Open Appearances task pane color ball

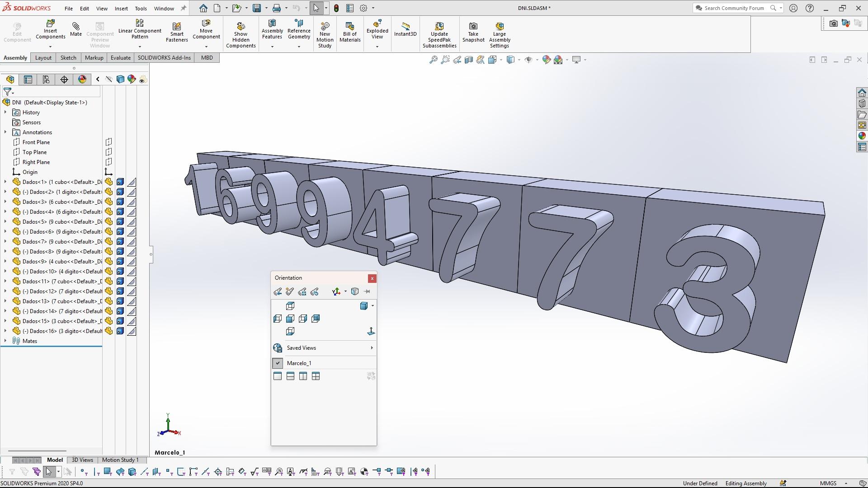[x=862, y=136]
